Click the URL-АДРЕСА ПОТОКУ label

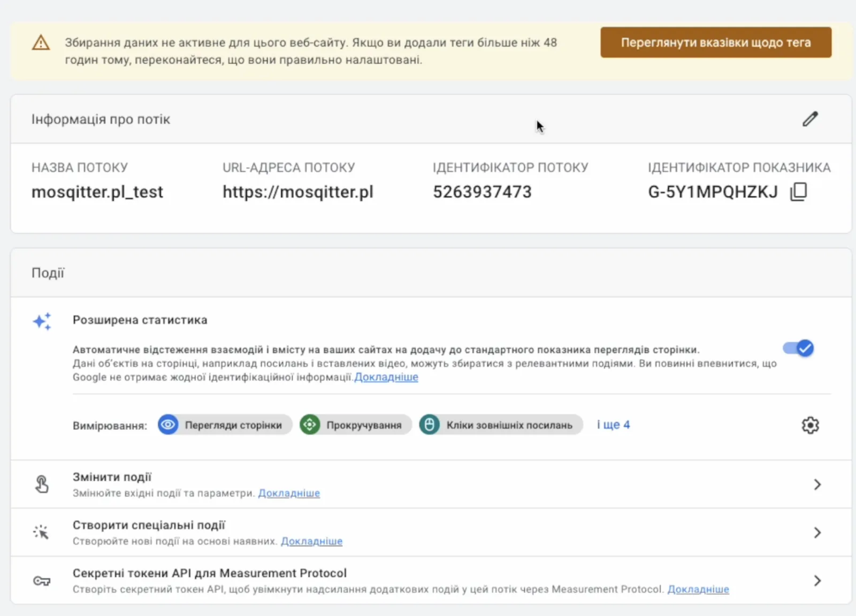[x=289, y=167]
